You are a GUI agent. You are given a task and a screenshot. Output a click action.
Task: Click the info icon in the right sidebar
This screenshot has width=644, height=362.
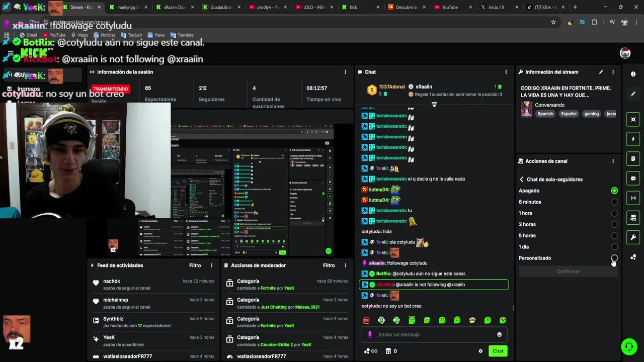pos(633,74)
